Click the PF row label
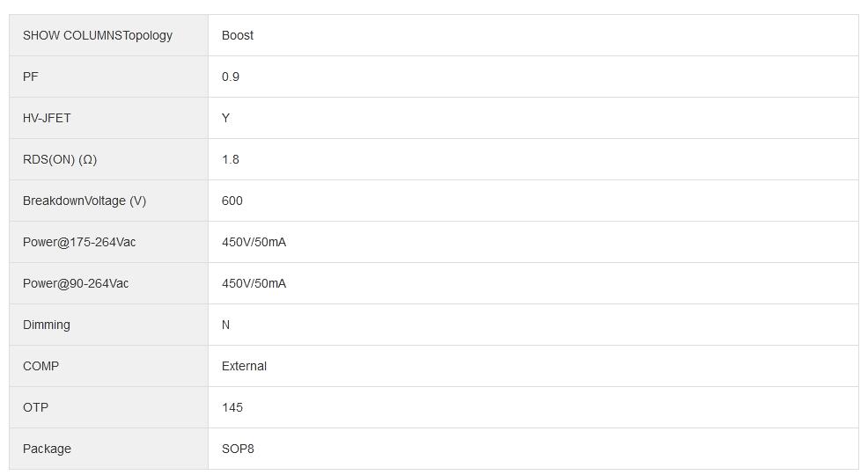Viewport: 868px width, 475px height. tap(31, 77)
